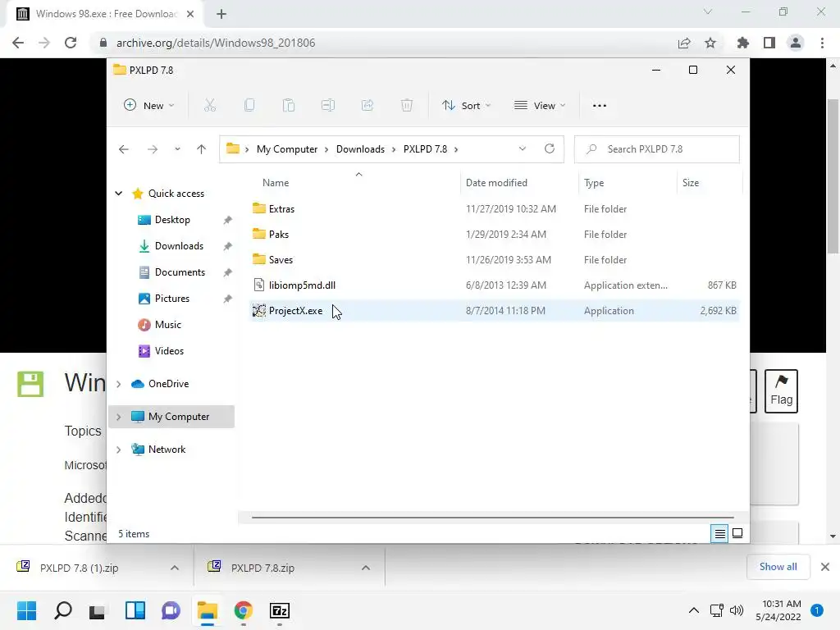
Task: Click the Paste clipboard icon
Action: pyautogui.click(x=289, y=106)
